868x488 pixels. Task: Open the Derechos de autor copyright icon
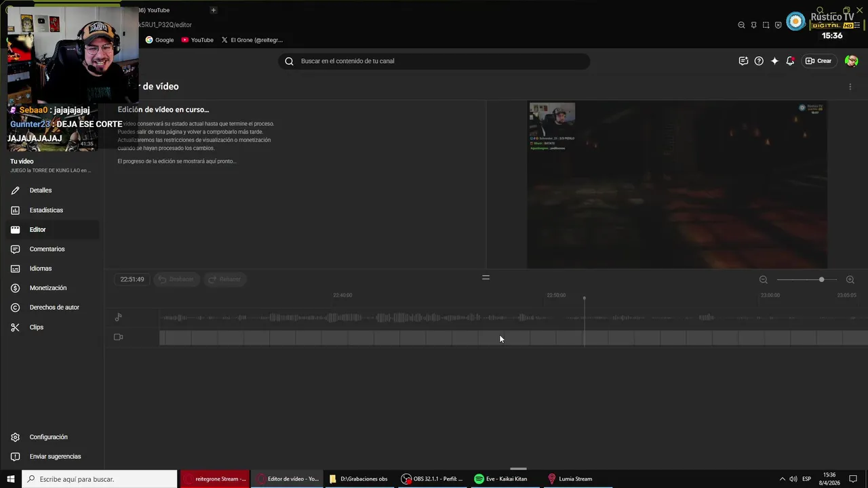15,308
